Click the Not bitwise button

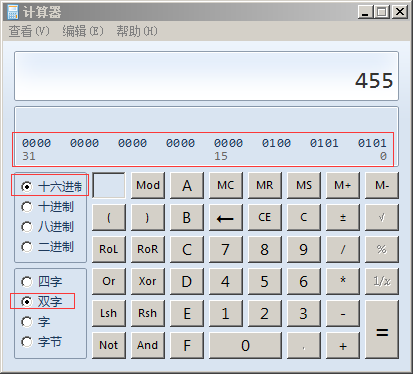109,345
